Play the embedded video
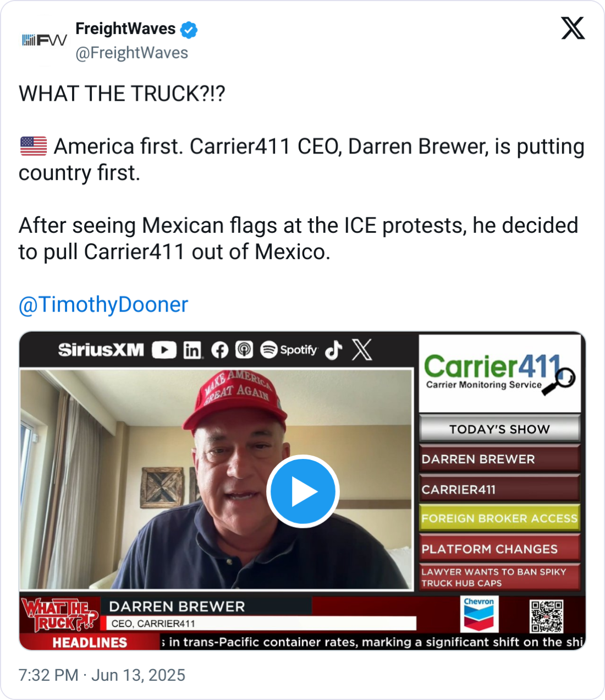605x700 pixels. [302, 491]
